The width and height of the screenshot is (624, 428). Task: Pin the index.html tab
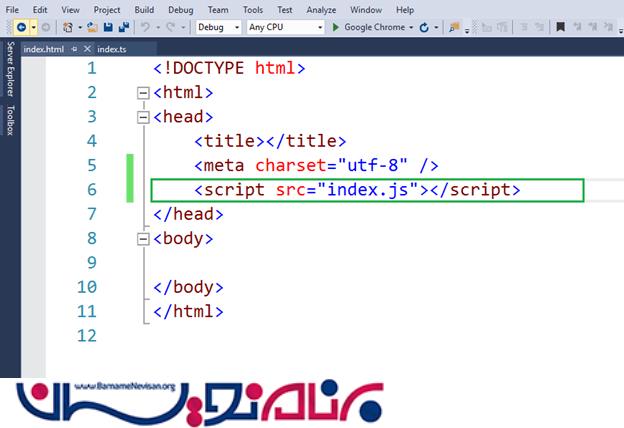(x=74, y=48)
